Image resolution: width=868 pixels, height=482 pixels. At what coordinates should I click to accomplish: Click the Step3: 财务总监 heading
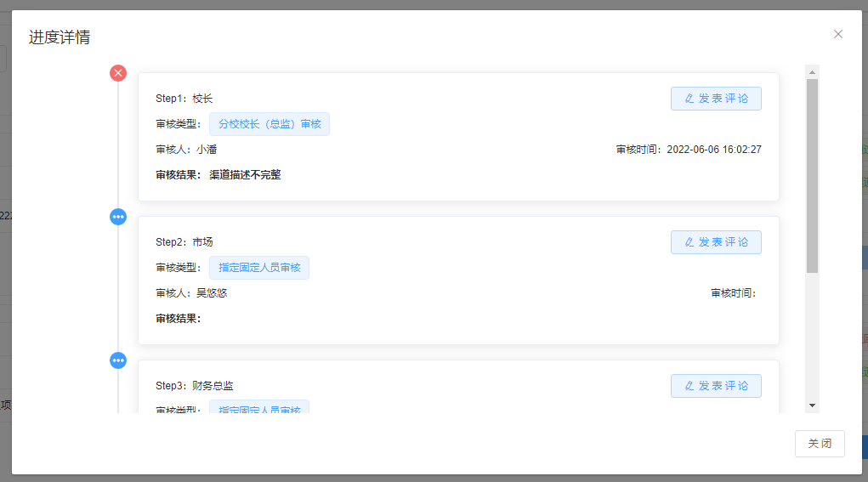[x=195, y=386]
